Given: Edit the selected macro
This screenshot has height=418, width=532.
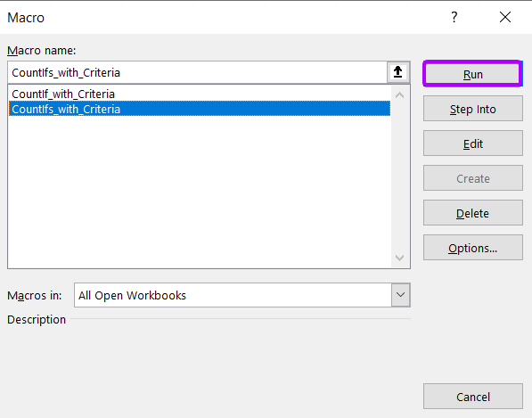Looking at the screenshot, I should [x=472, y=143].
